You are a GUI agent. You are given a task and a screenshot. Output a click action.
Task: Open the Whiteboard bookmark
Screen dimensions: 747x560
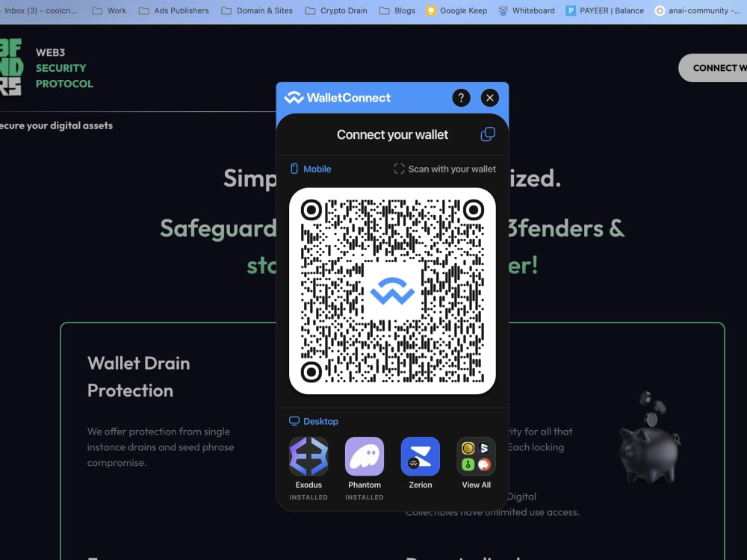(x=527, y=10)
